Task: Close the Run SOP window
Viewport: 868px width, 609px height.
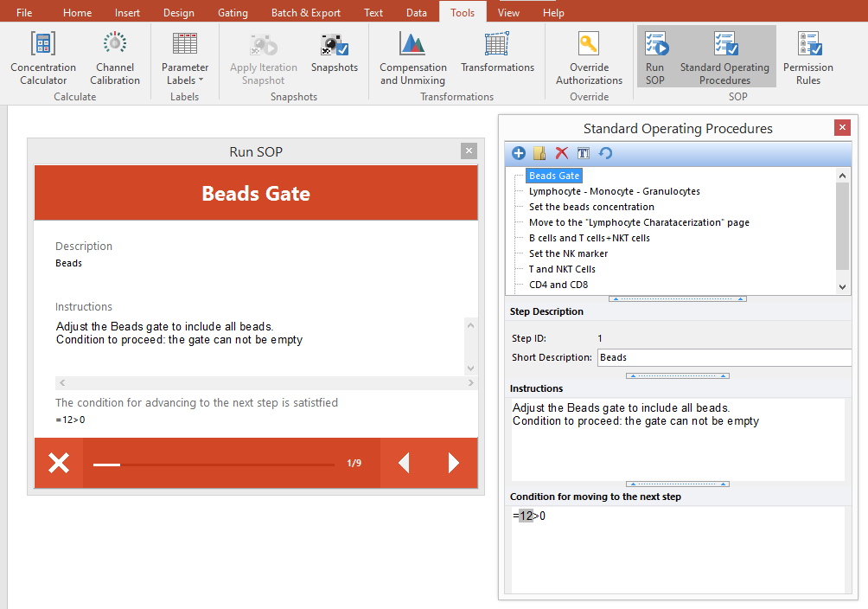Action: click(x=469, y=151)
